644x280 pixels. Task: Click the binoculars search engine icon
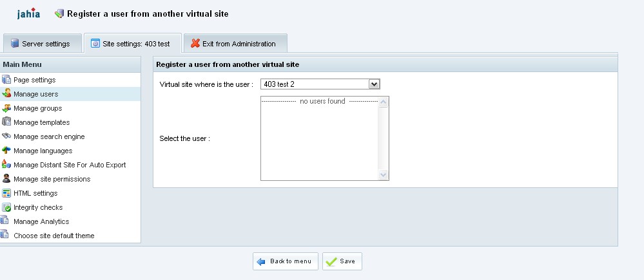6,136
